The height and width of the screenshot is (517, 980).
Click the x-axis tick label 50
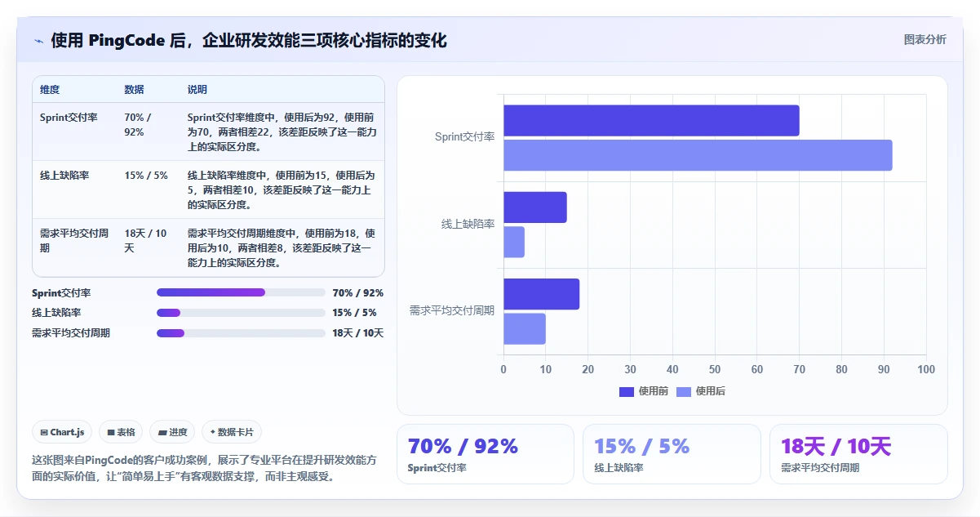[x=715, y=369]
